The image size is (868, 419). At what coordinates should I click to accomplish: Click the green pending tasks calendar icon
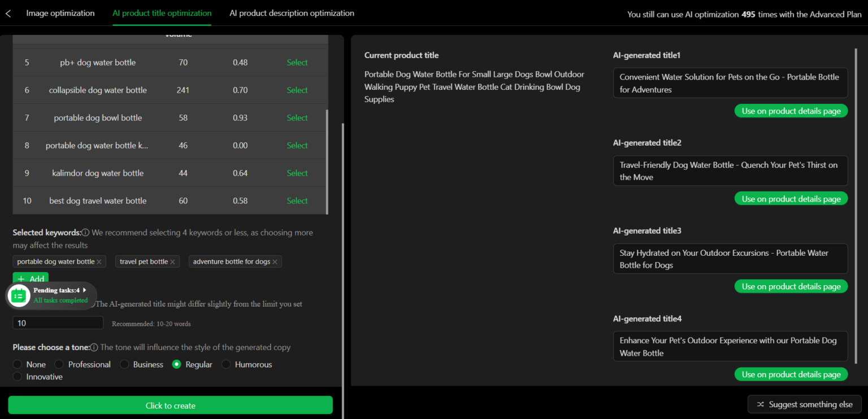(x=19, y=295)
